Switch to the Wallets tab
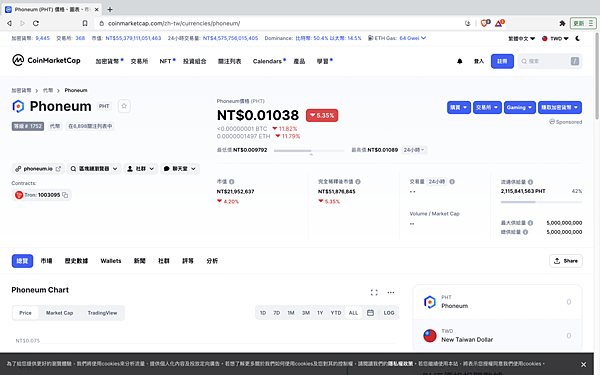Image resolution: width=600 pixels, height=375 pixels. [111, 261]
